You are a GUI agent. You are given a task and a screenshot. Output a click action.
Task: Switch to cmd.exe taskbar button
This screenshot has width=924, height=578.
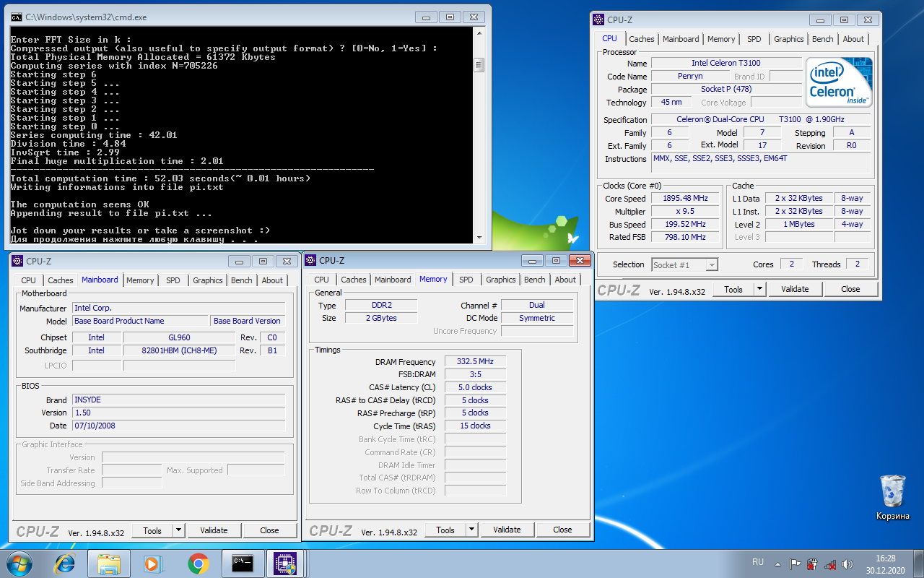[243, 564]
